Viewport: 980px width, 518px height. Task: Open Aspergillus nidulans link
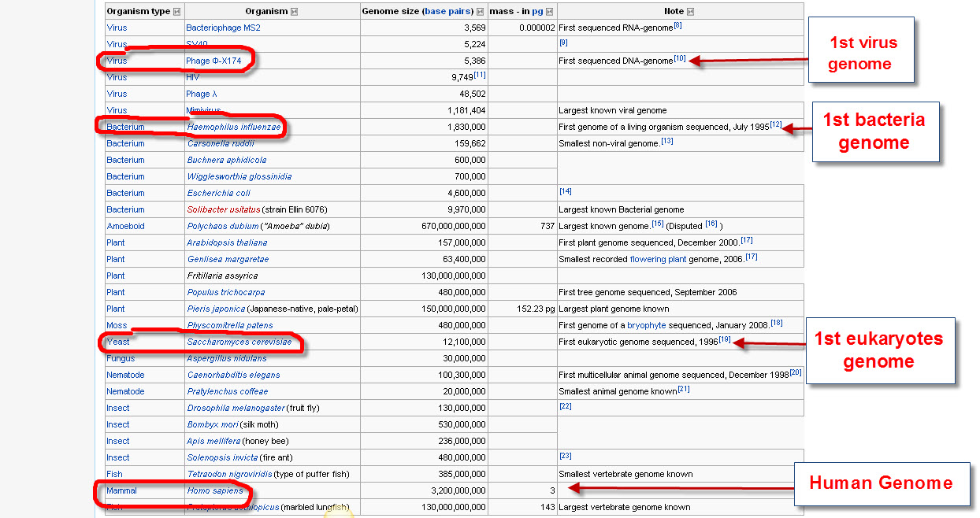(227, 358)
